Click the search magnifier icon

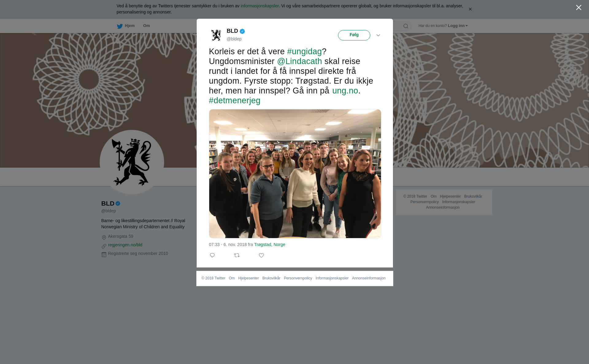coord(406,26)
